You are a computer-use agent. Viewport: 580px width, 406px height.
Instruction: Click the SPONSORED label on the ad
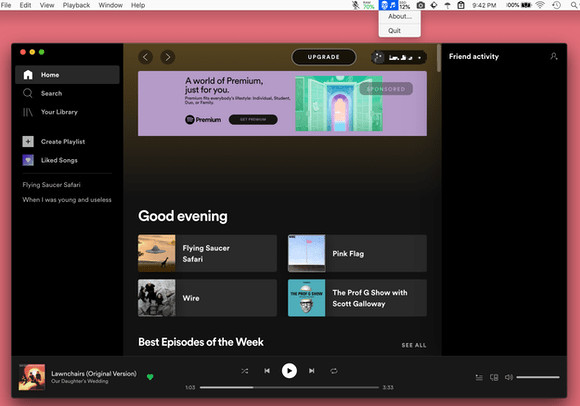[386, 89]
